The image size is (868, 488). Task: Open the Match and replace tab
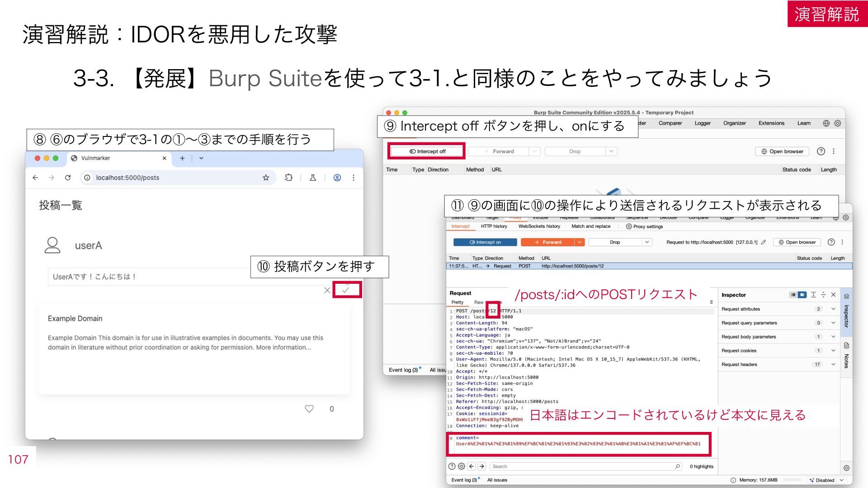(591, 226)
